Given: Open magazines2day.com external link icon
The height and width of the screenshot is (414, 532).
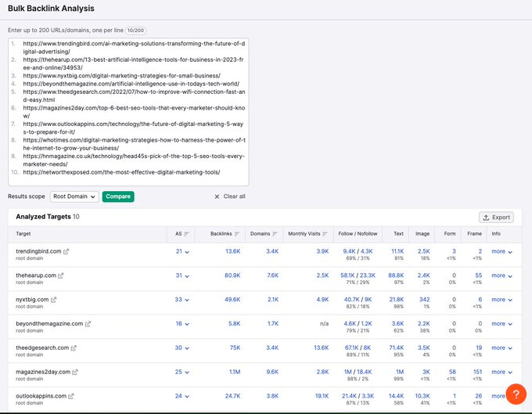Looking at the screenshot, I should coord(75,372).
